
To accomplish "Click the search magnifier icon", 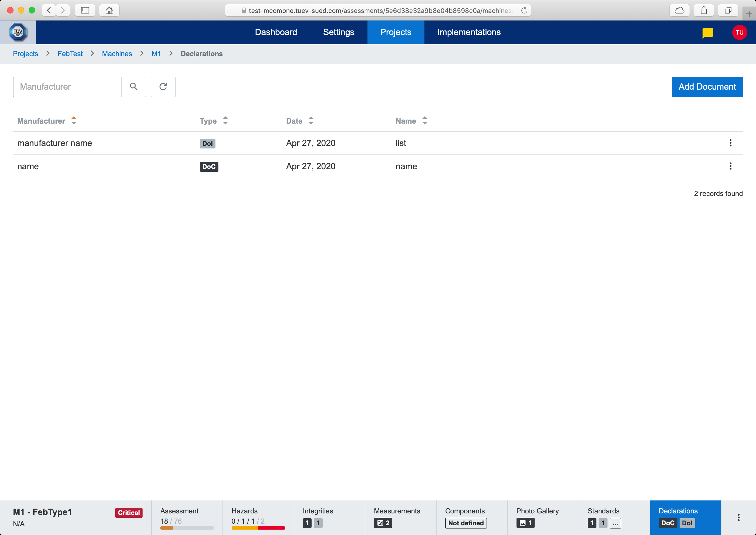I will (x=134, y=87).
